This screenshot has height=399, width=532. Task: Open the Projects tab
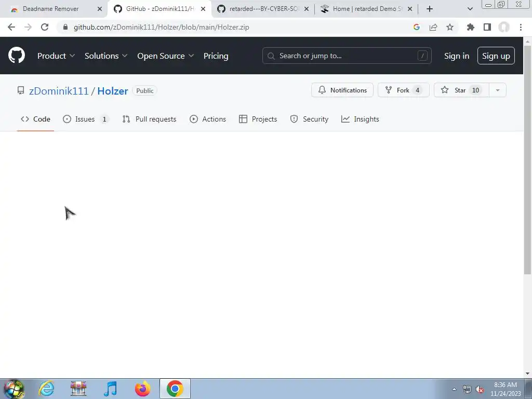pyautogui.click(x=258, y=119)
